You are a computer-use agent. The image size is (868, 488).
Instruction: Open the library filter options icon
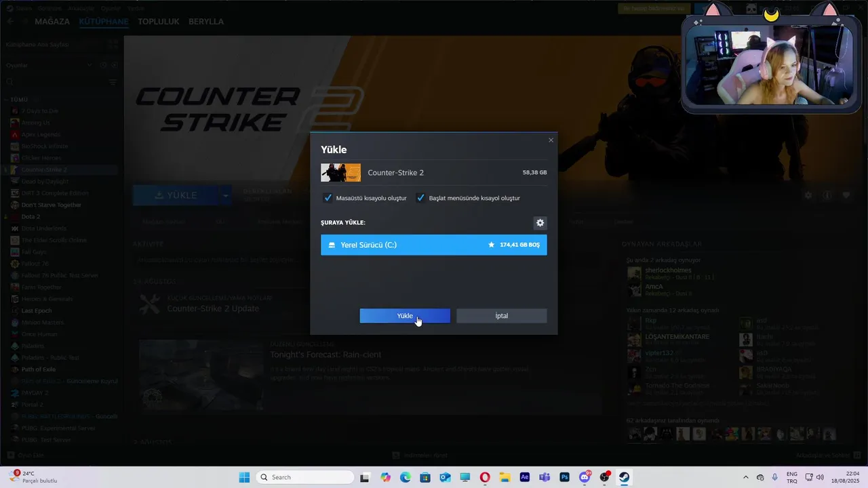tap(113, 82)
